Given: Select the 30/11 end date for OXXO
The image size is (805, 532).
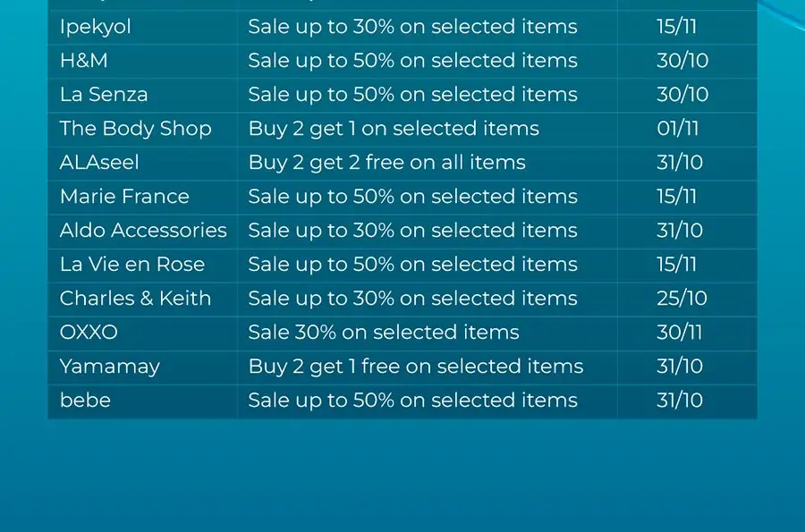Looking at the screenshot, I should [679, 333].
